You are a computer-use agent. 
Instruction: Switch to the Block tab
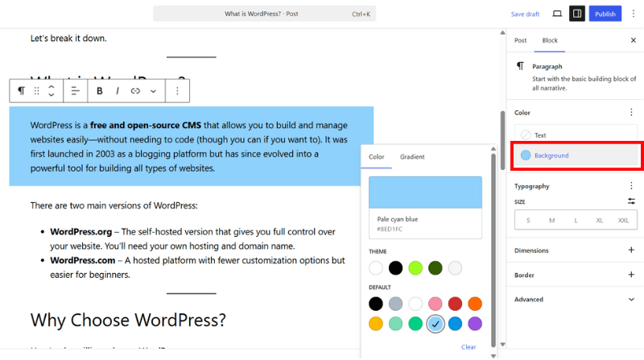(550, 40)
